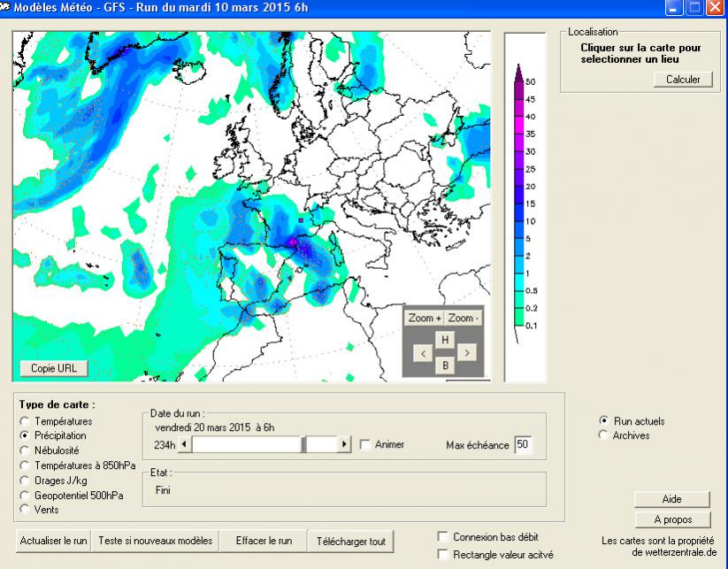Viewport: 728px width, 569px height.
Task: Click the precipitation color legend scale
Action: tap(525, 204)
